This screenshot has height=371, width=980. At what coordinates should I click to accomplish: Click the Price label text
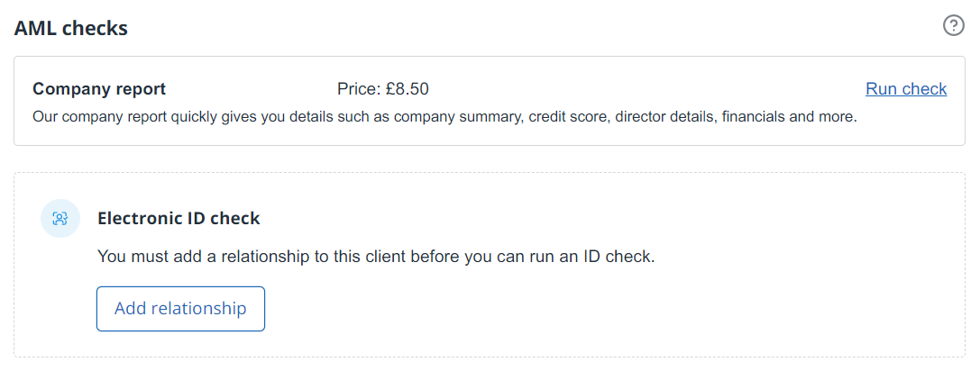tap(360, 89)
